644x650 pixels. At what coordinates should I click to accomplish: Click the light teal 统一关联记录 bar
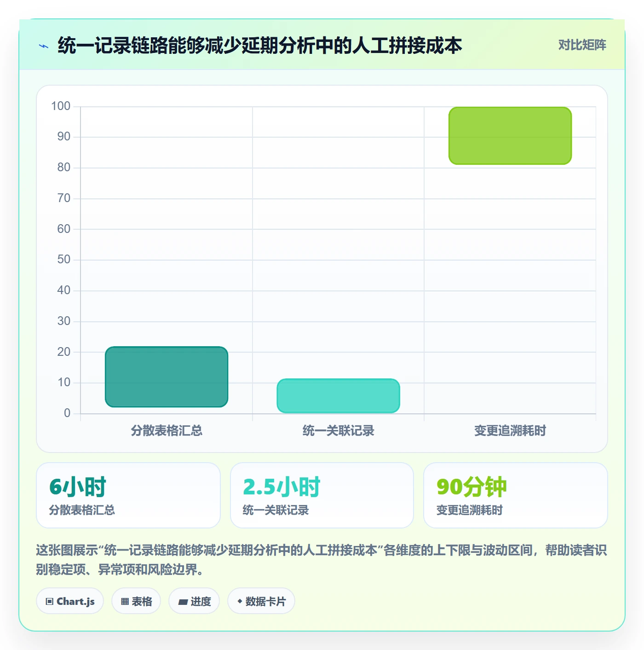coord(338,396)
